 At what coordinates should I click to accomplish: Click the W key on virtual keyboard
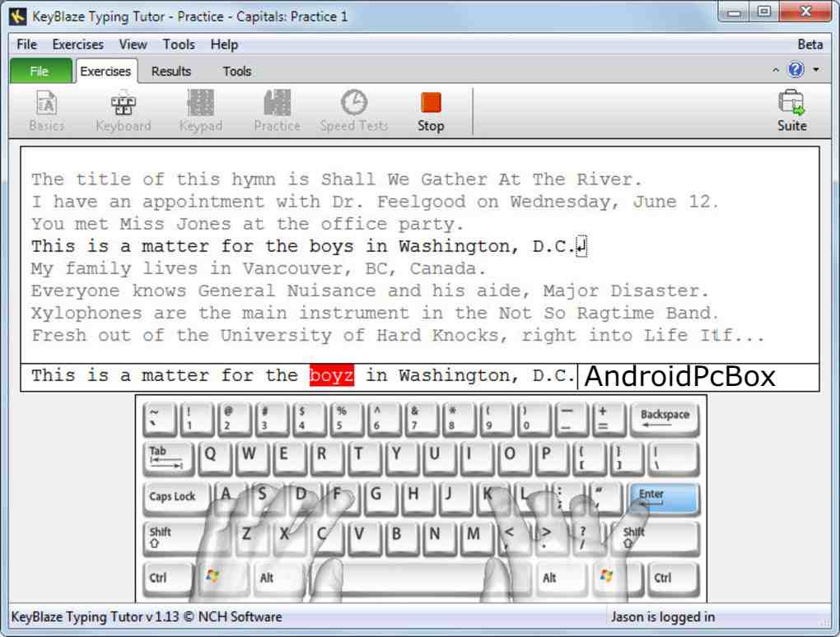[253, 458]
